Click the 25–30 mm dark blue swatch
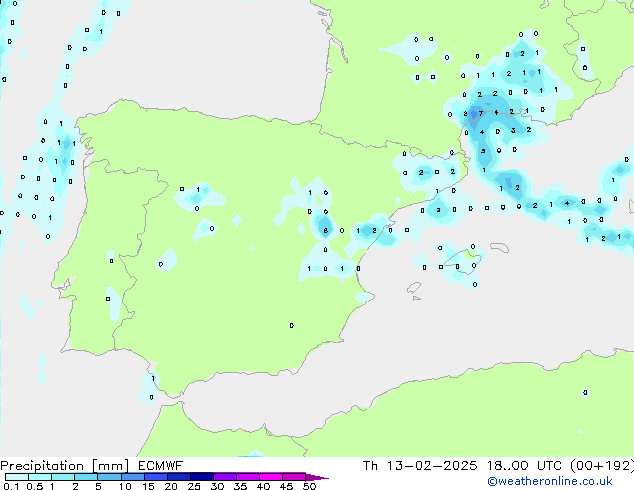The width and height of the screenshot is (634, 490). (202, 477)
